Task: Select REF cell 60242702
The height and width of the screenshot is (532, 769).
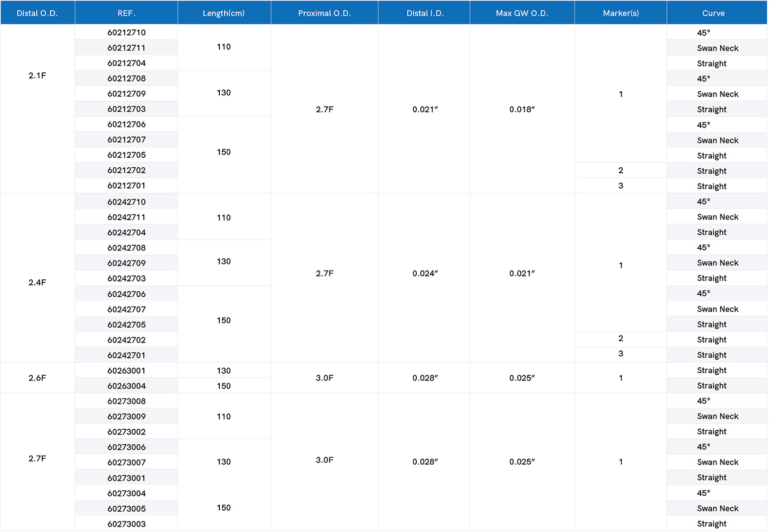Action: [127, 340]
